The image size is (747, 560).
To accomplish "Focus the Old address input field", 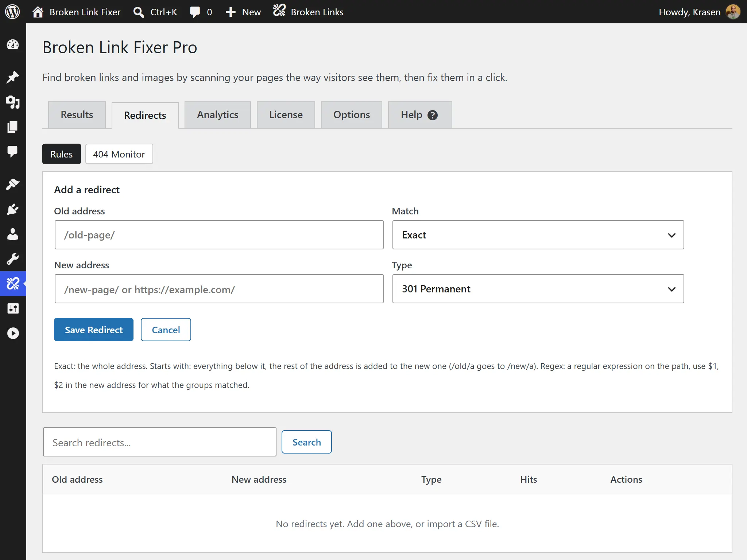I will pos(219,235).
